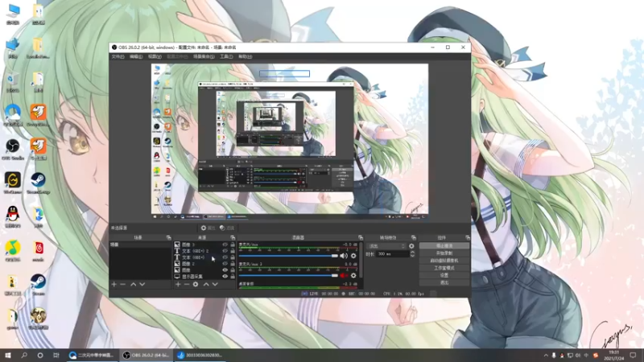Image resolution: width=644 pixels, height=362 pixels.
Task: Open the QQ Music desktop shortcut
Action: [13, 251]
